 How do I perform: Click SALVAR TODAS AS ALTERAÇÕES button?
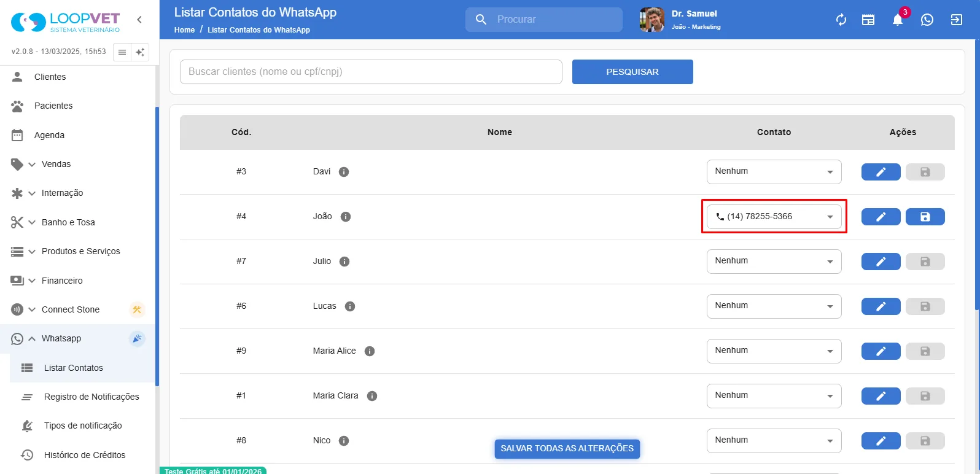pos(567,449)
